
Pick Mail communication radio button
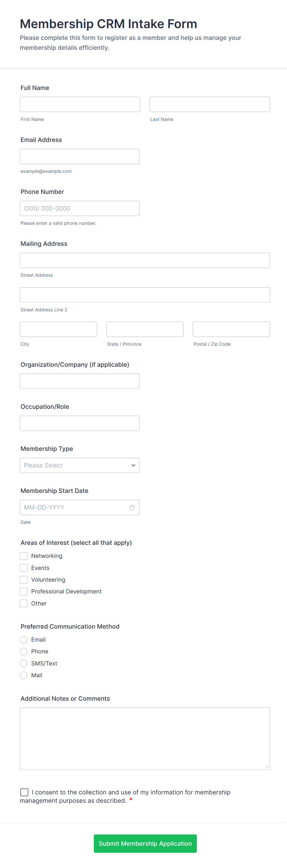tap(23, 675)
